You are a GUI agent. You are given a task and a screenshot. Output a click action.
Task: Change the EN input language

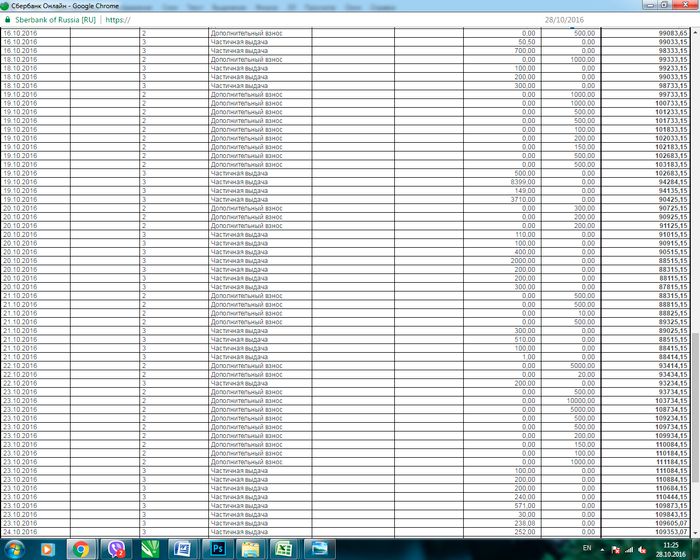587,548
